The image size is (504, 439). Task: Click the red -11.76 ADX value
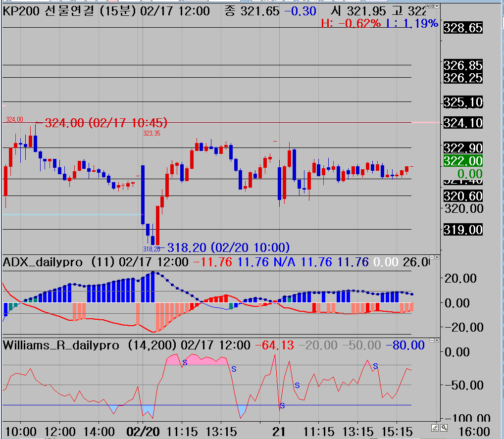(213, 262)
